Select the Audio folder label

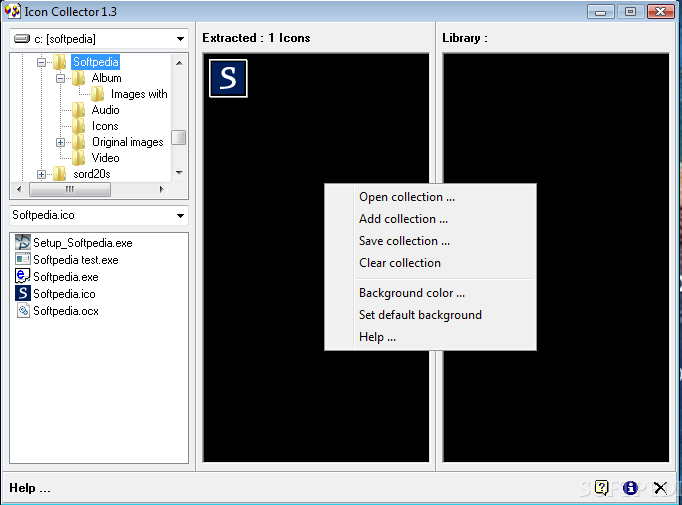[x=105, y=110]
